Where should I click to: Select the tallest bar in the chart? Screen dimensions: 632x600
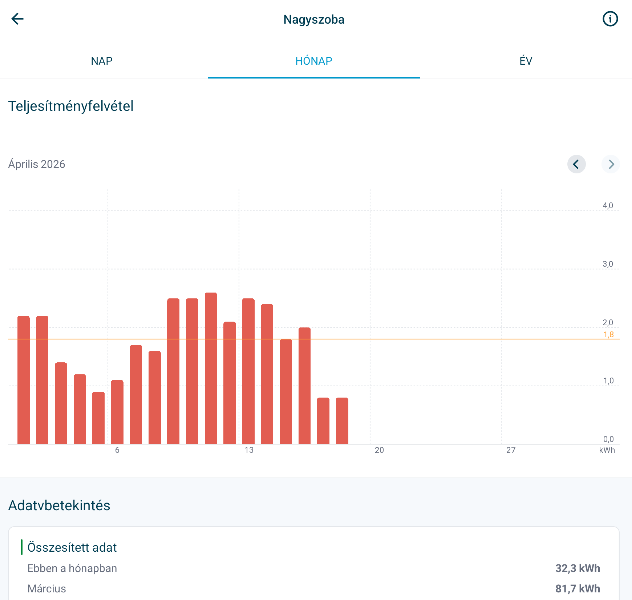[x=211, y=368]
